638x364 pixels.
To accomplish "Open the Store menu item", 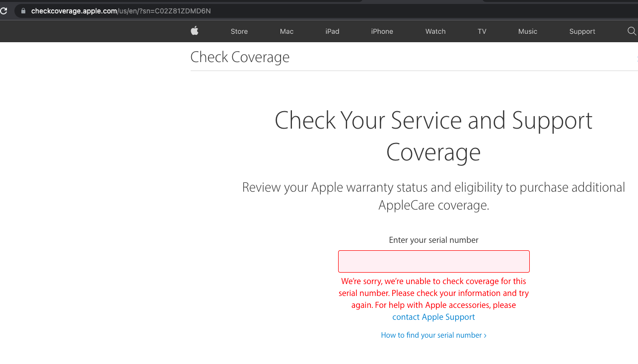I will point(239,31).
